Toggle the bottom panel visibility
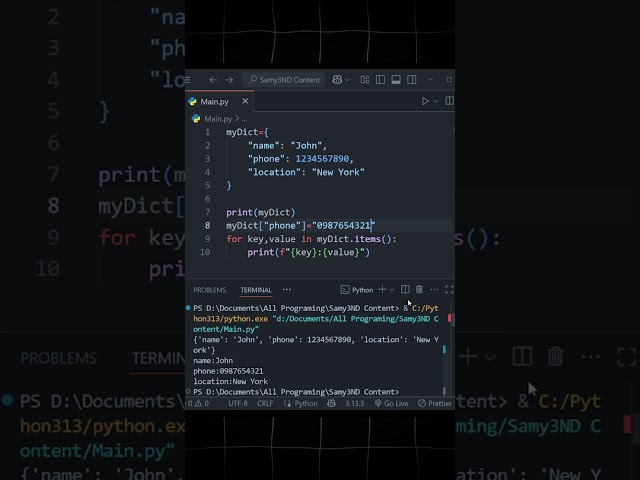 (396, 80)
